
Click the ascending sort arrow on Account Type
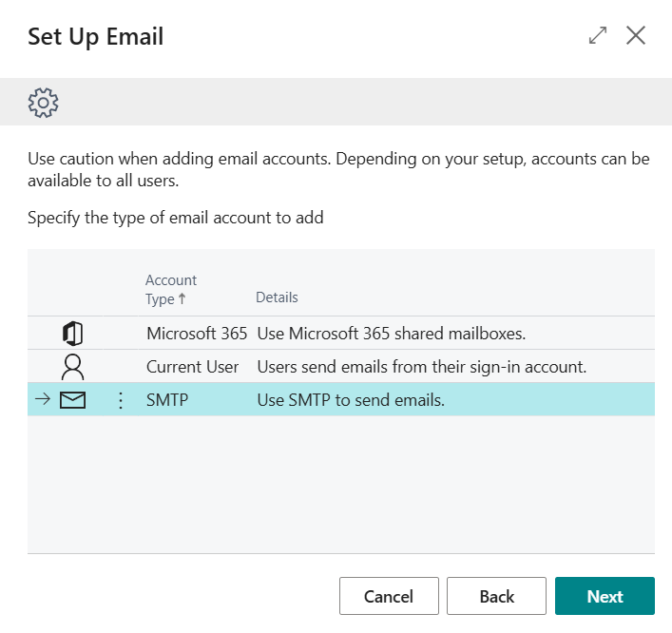point(182,298)
